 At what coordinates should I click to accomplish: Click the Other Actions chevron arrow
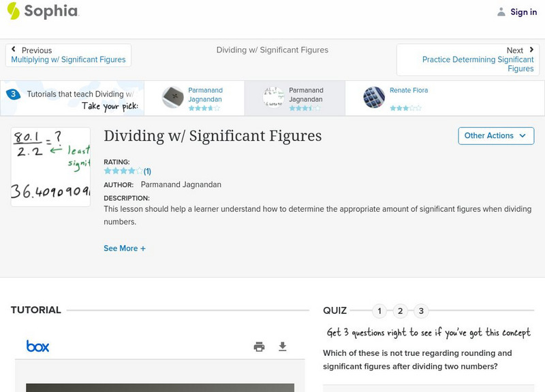(522, 135)
